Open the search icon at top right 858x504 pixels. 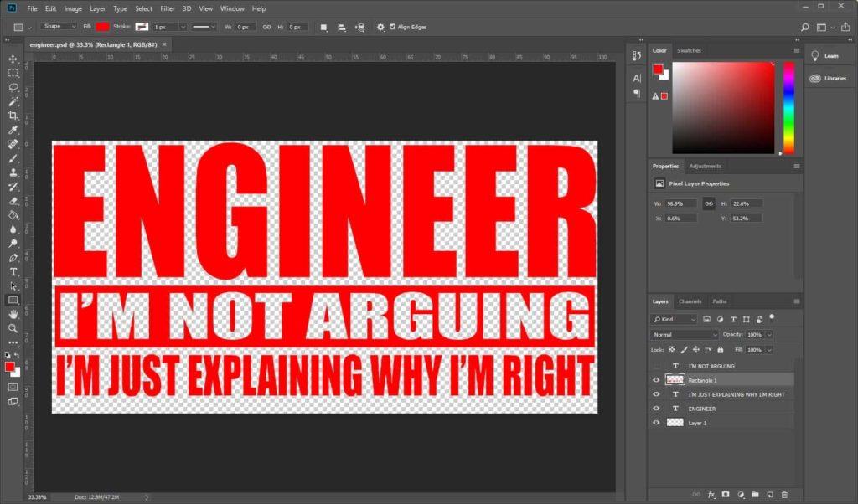tap(804, 27)
